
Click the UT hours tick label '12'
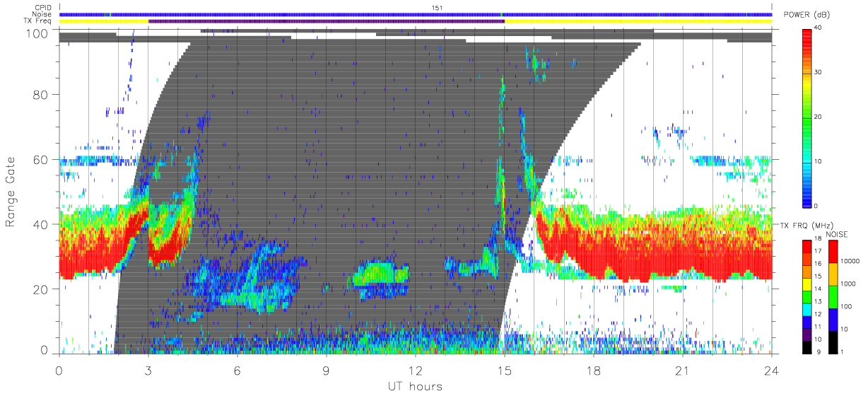(x=416, y=370)
